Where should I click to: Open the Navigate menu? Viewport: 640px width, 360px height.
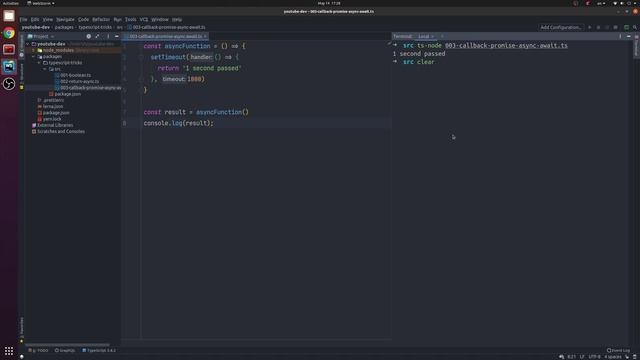coord(65,19)
